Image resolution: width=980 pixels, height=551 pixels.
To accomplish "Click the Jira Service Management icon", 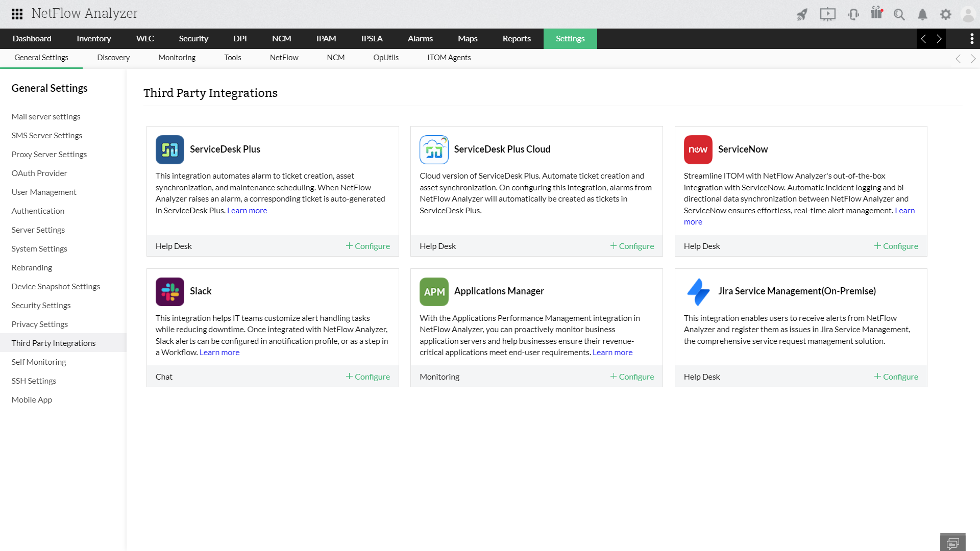I will pos(698,291).
